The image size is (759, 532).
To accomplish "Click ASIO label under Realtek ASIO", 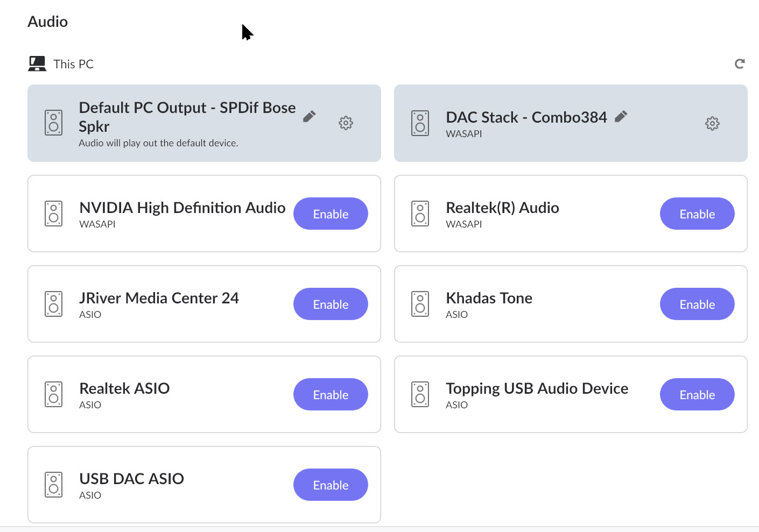I will (x=90, y=405).
